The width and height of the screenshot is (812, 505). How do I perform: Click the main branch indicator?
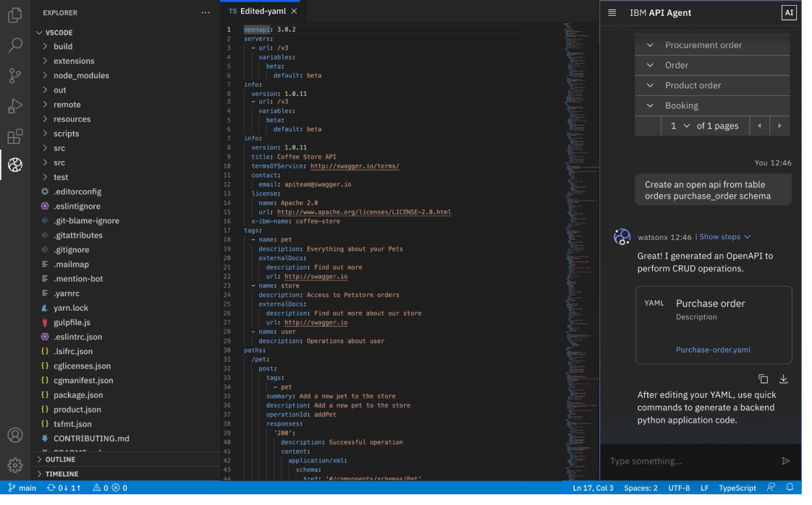22,488
